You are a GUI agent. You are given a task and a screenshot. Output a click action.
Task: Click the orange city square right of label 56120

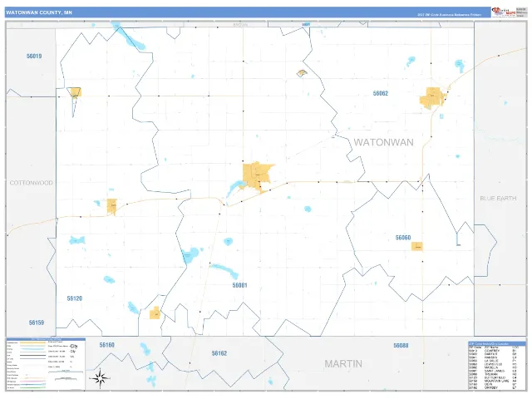(155, 313)
